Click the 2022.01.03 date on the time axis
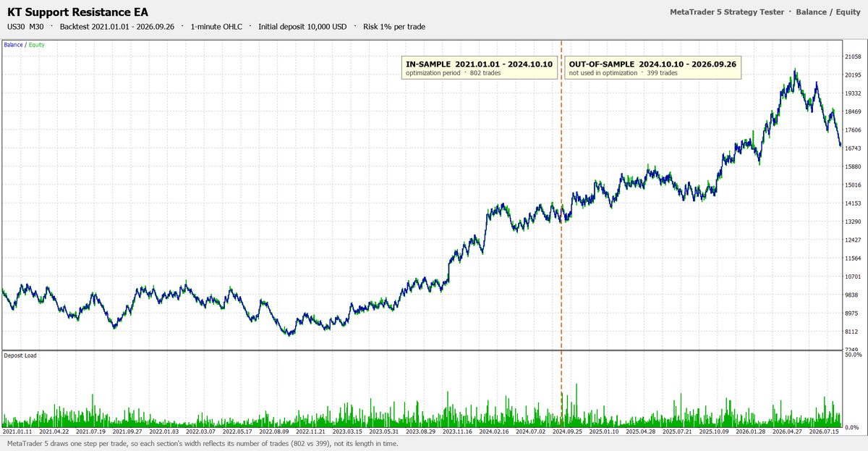Viewport: 868px width, 451px height. click(164, 431)
